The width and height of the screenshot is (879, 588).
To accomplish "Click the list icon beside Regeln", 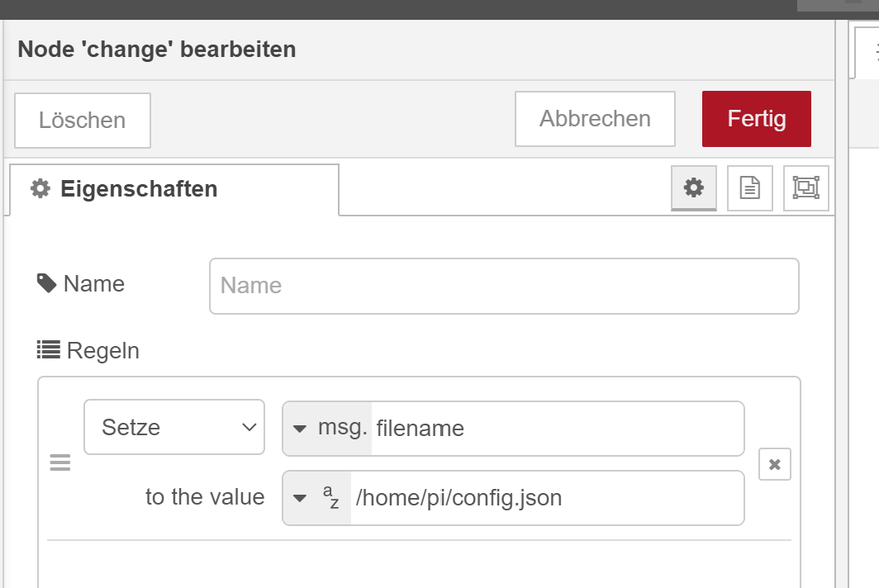I will tap(49, 350).
